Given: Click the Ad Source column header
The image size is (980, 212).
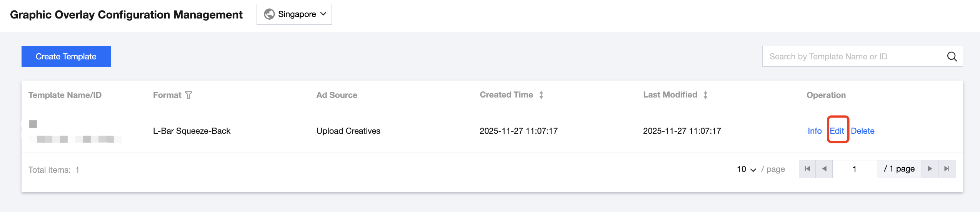Looking at the screenshot, I should pos(337,95).
